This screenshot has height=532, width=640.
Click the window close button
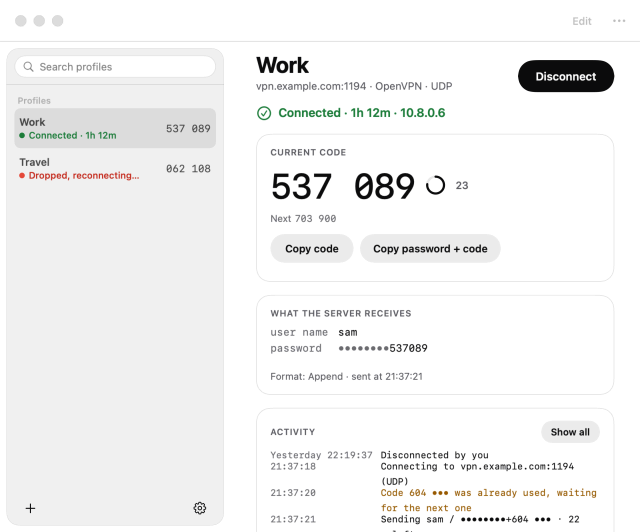pos(21,21)
